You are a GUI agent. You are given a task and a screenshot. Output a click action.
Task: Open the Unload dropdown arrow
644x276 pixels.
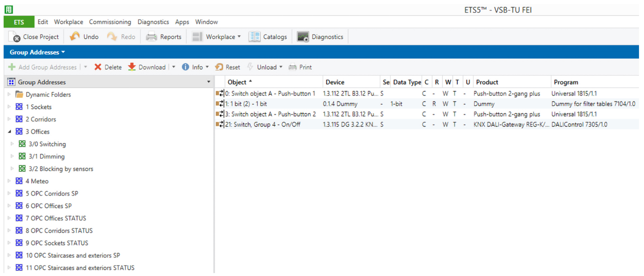coord(281,67)
